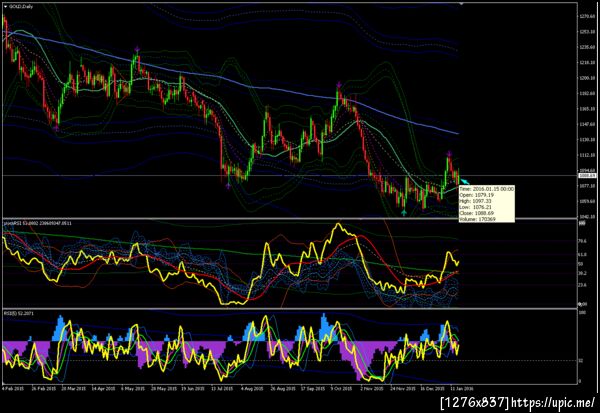The width and height of the screenshot is (600, 413).
Task: Select the thick blue moving average line
Action: point(230,78)
